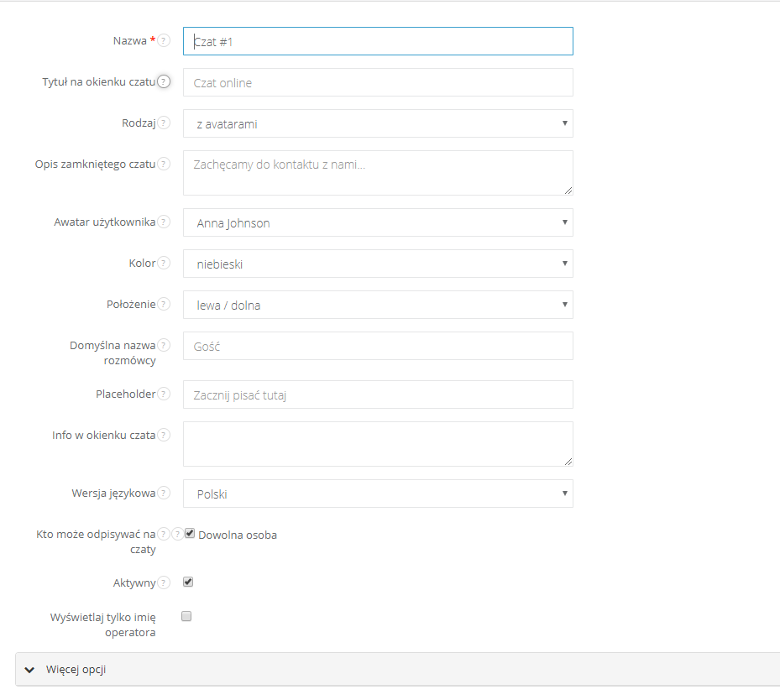The width and height of the screenshot is (780, 700).
Task: Open the Awatar użytkownika dropdown with Anna Johnson
Action: [378, 222]
